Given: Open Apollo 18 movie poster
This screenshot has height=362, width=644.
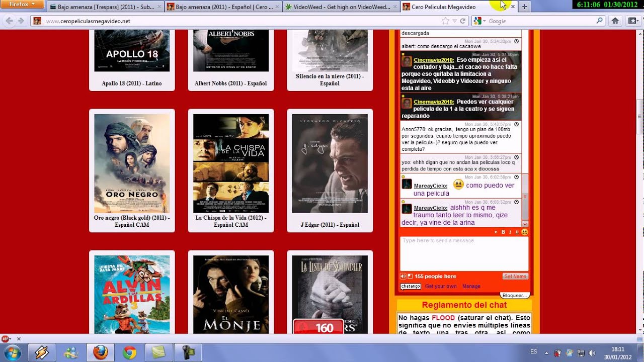Looking at the screenshot, I should point(132,50).
